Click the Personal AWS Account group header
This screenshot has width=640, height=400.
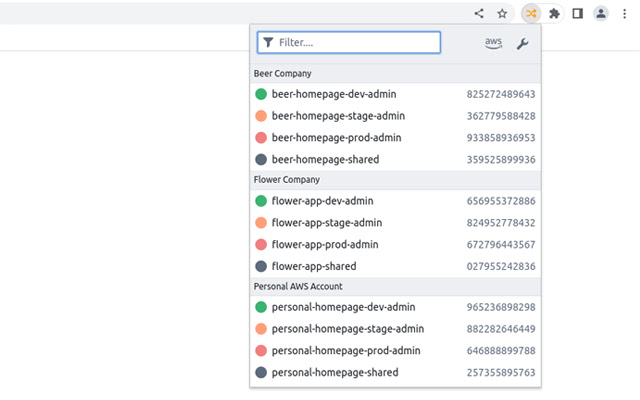[396, 287]
